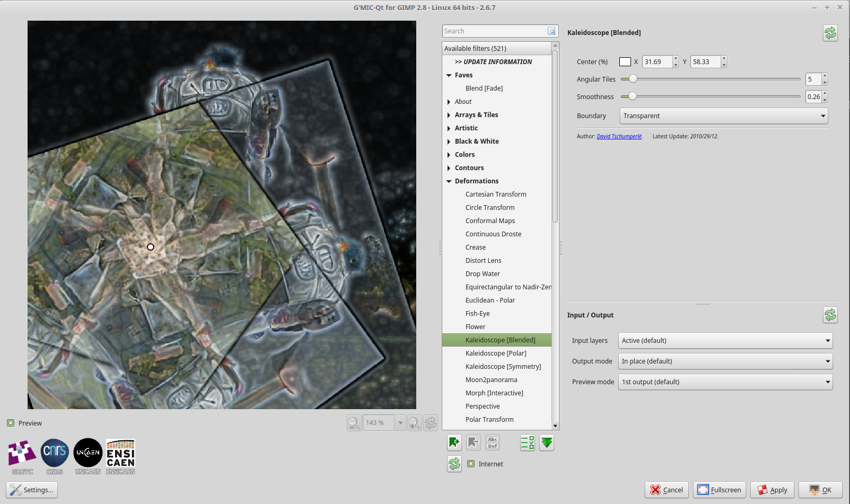Click the zoom out magnifier icon
850x504 pixels.
tap(354, 423)
